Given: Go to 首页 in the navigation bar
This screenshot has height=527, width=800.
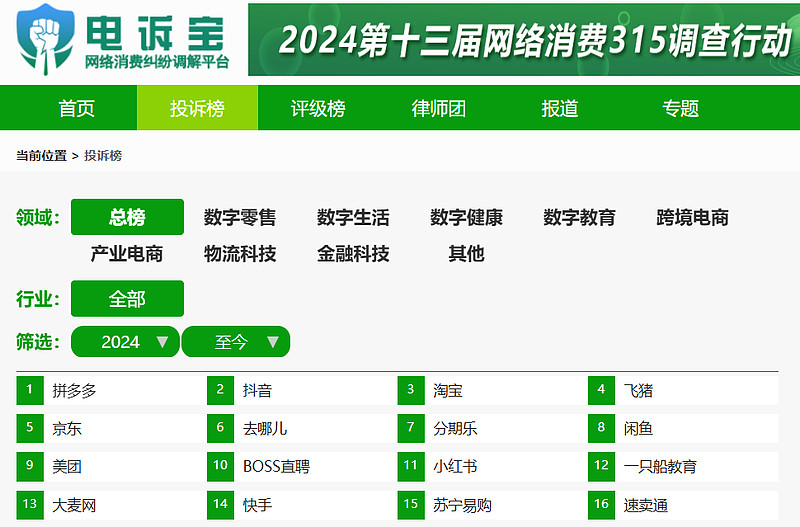Looking at the screenshot, I should point(77,108).
